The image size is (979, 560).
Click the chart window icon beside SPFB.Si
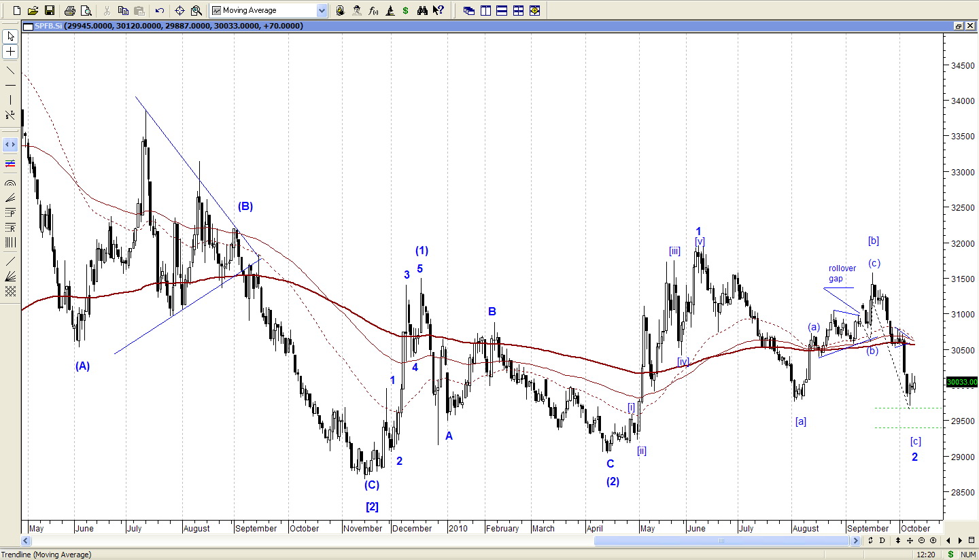click(28, 26)
